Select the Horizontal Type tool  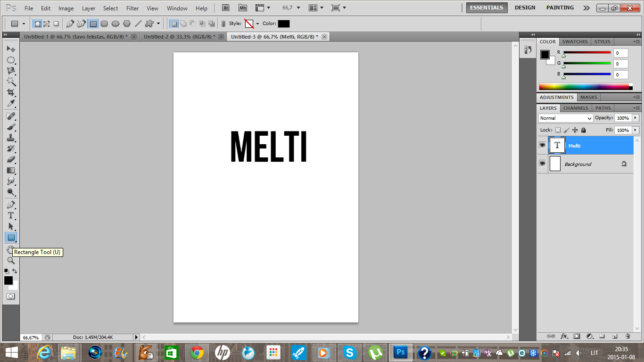coord(11,215)
